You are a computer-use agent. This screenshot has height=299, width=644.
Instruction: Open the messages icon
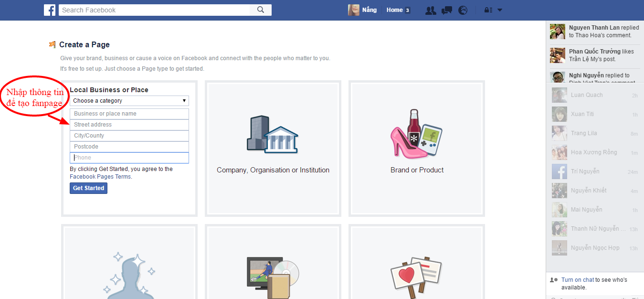pyautogui.click(x=447, y=10)
